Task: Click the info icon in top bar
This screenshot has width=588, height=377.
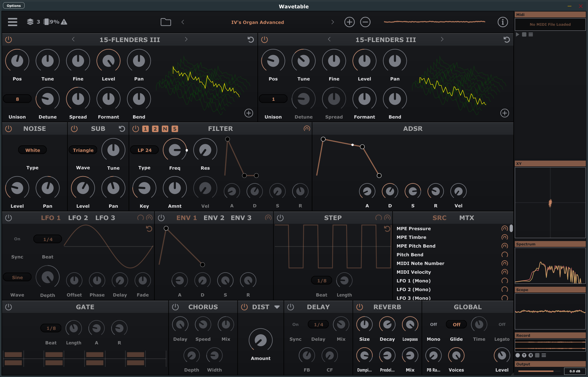Action: pyautogui.click(x=502, y=22)
